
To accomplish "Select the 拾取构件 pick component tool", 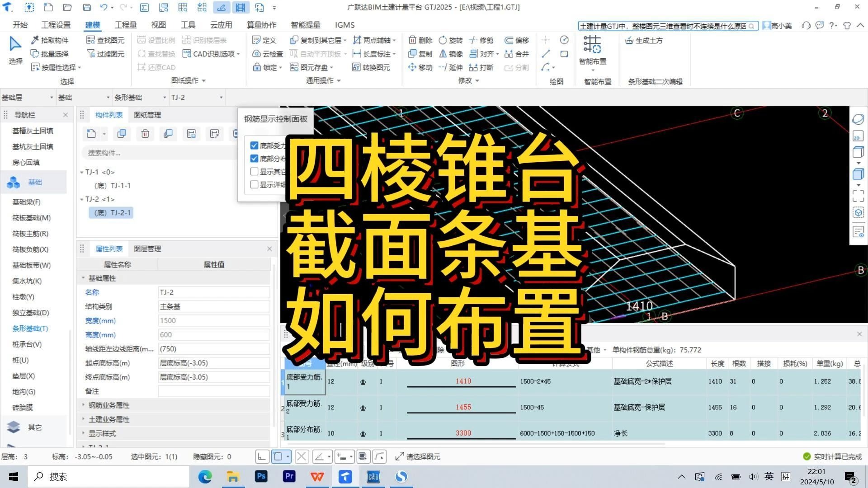I will tap(52, 40).
